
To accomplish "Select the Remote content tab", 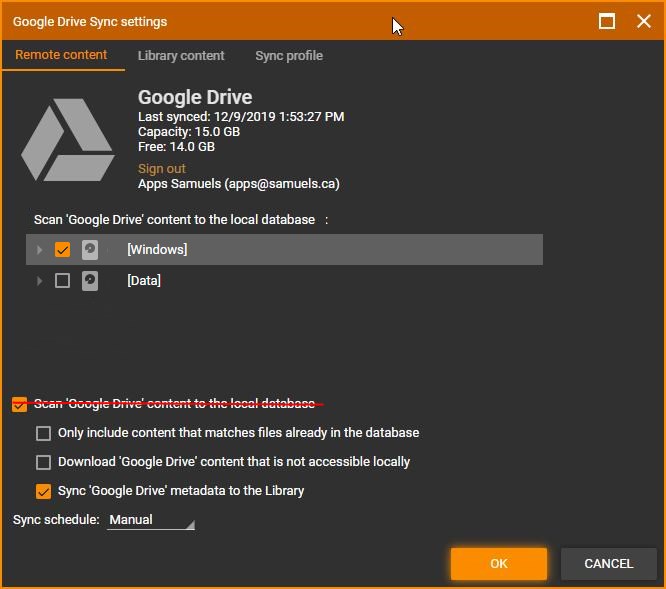I will (61, 55).
